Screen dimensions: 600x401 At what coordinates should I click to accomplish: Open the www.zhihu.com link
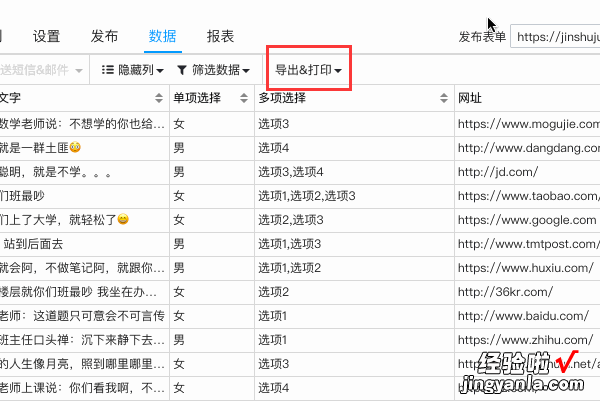[525, 340]
